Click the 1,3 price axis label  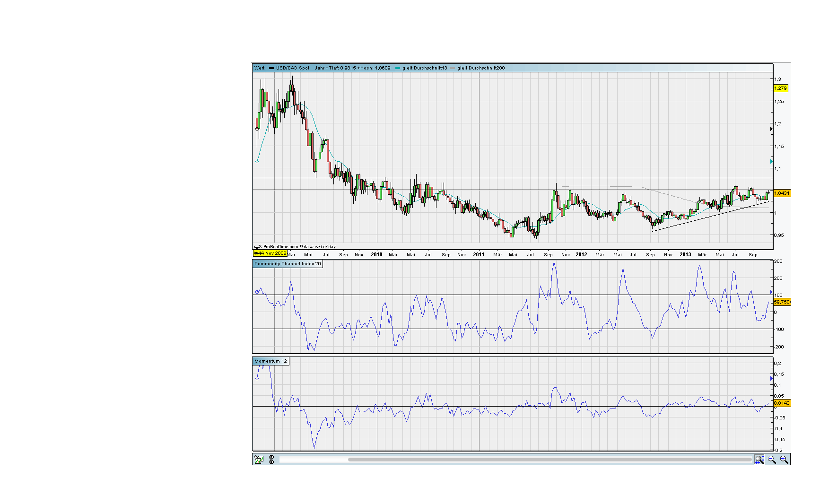(x=778, y=79)
